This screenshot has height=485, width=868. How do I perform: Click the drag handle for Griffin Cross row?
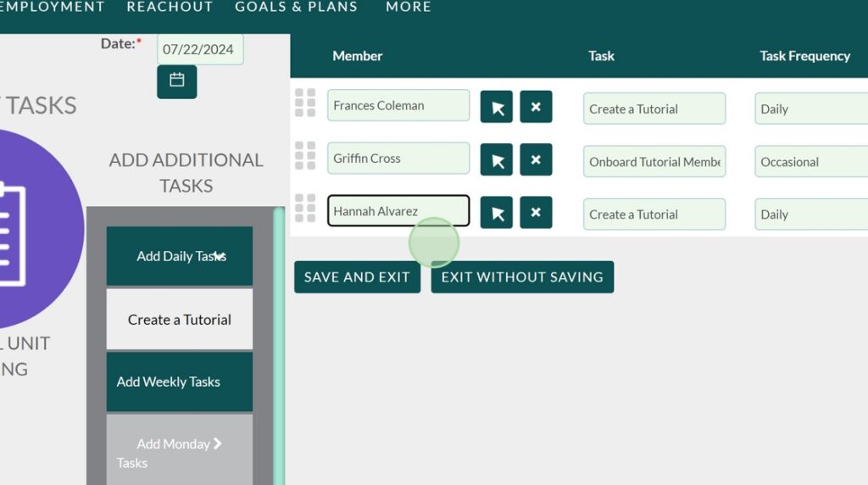point(305,155)
